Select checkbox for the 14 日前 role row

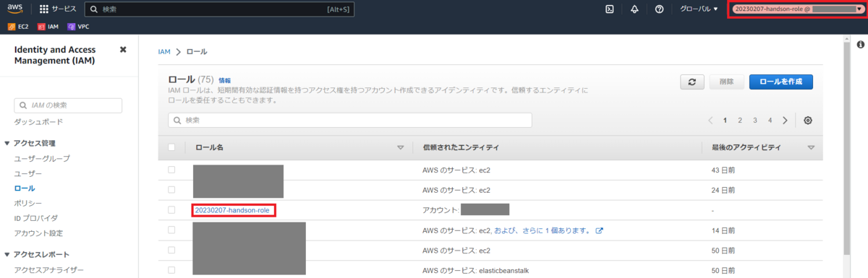point(171,230)
